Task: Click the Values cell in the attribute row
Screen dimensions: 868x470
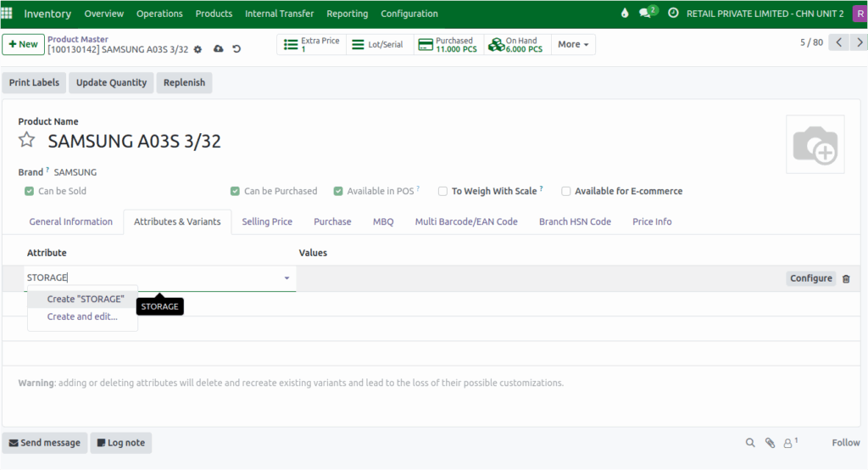Action: pos(540,278)
